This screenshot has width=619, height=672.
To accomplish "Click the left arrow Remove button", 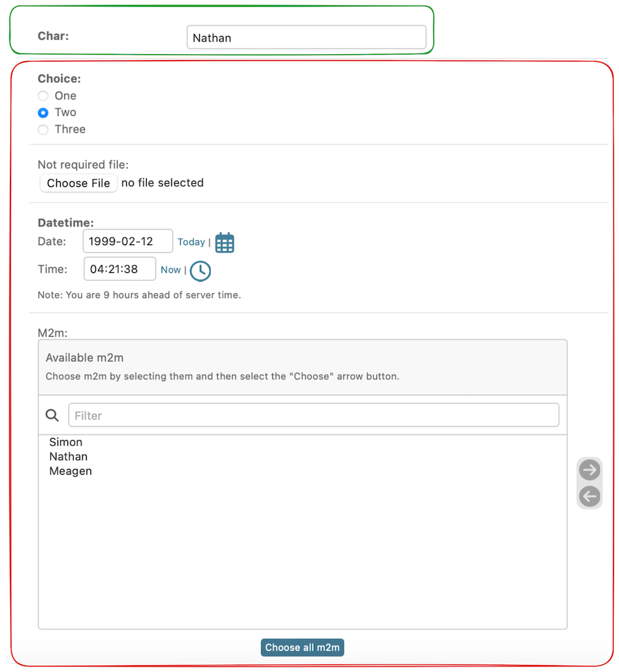I will click(x=589, y=496).
